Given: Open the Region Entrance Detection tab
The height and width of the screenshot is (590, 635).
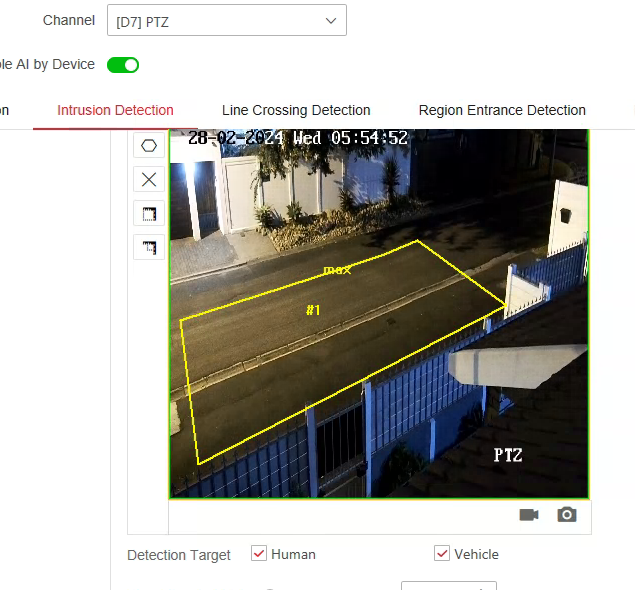Looking at the screenshot, I should 502,110.
